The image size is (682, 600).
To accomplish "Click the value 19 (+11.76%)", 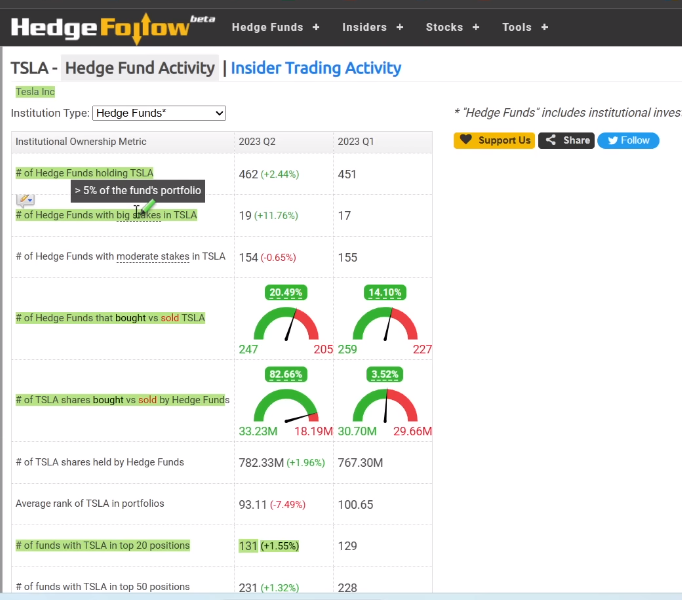I will pos(268,216).
